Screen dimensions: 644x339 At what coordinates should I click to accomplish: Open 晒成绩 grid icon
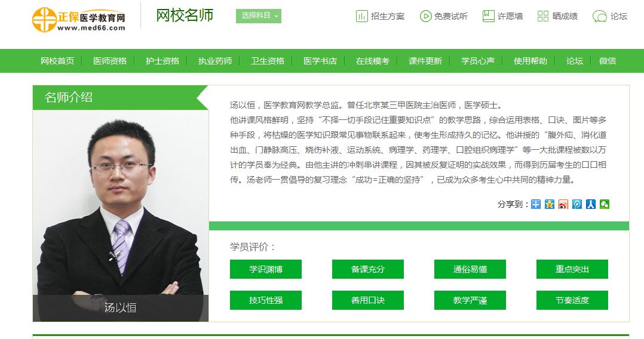pyautogui.click(x=542, y=17)
